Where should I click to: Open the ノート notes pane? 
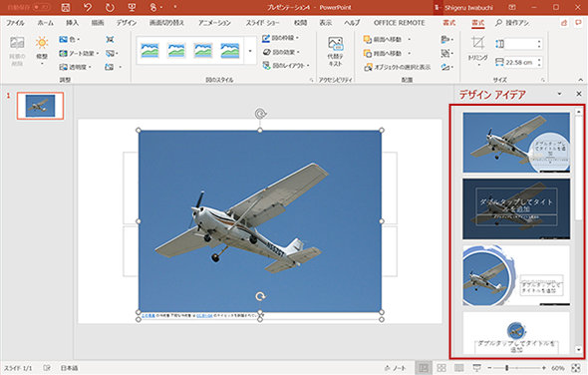pos(395,368)
